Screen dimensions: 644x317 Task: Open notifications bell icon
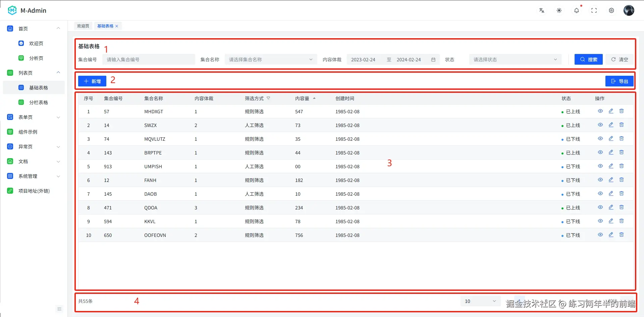[577, 10]
